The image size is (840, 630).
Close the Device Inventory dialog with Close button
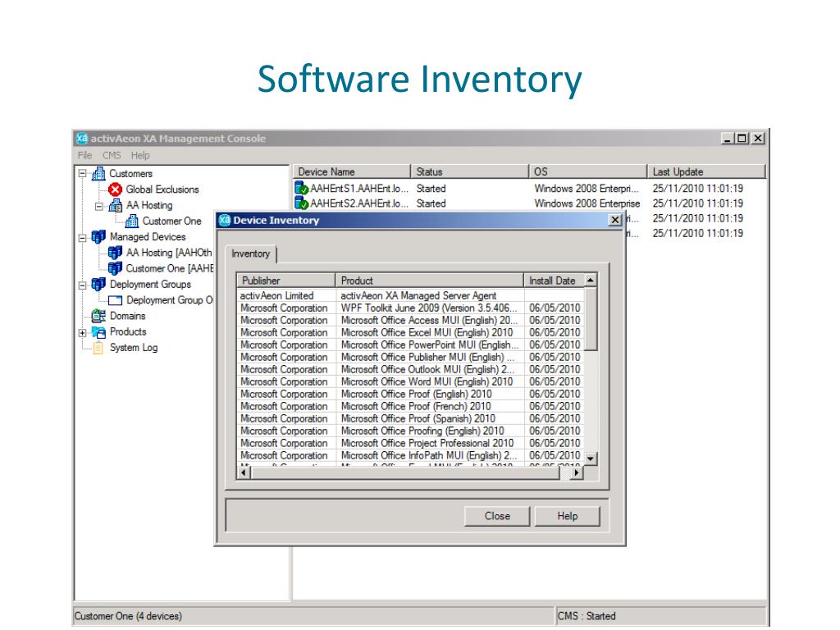click(497, 516)
